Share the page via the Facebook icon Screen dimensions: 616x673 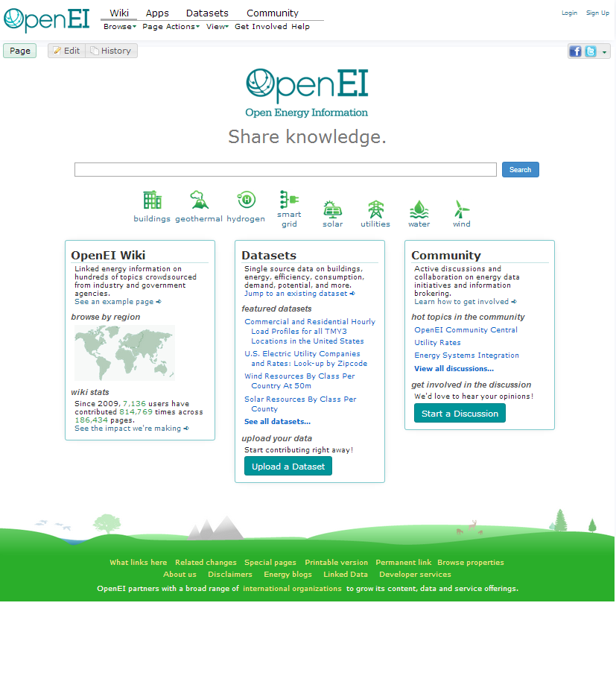click(574, 51)
